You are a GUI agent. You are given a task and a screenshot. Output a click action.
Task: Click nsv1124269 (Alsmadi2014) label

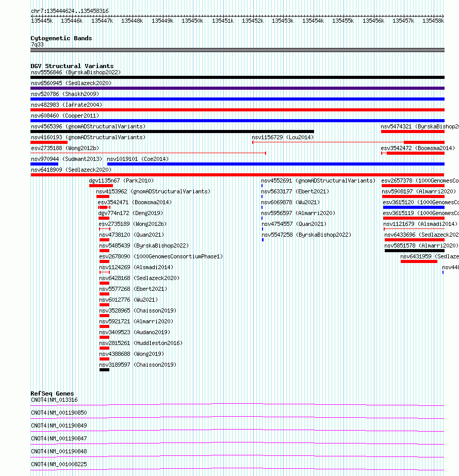pos(136,267)
